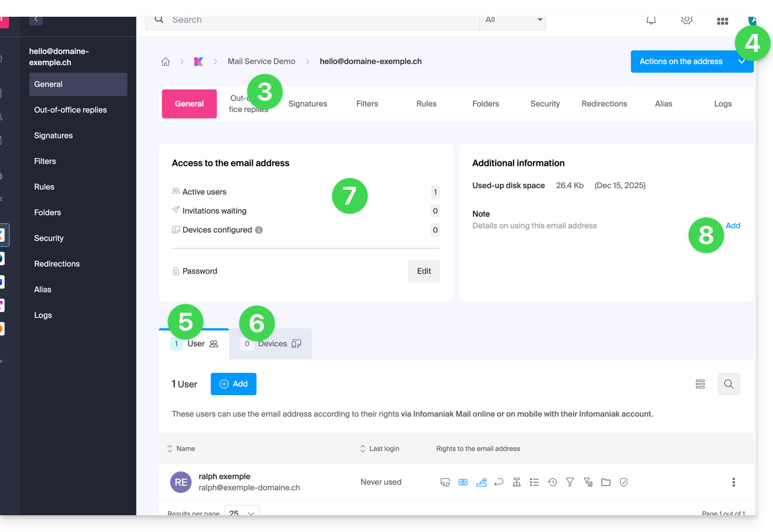Click the info icon beside Devices configured
773x532 pixels.
click(259, 230)
